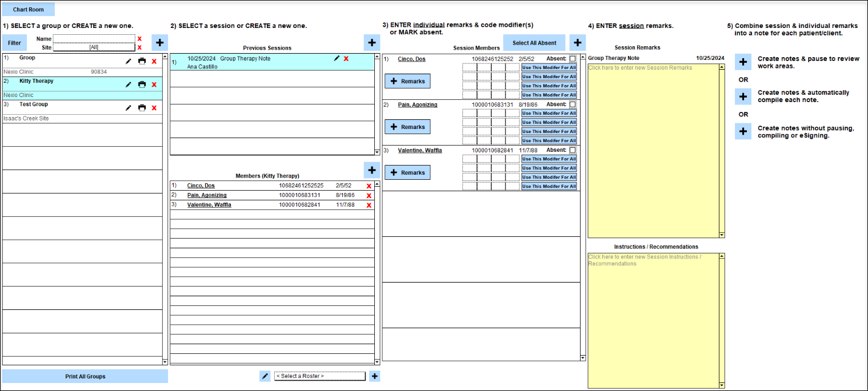The width and height of the screenshot is (868, 391).
Task: Open the Site filter dropdown
Action: (x=94, y=47)
